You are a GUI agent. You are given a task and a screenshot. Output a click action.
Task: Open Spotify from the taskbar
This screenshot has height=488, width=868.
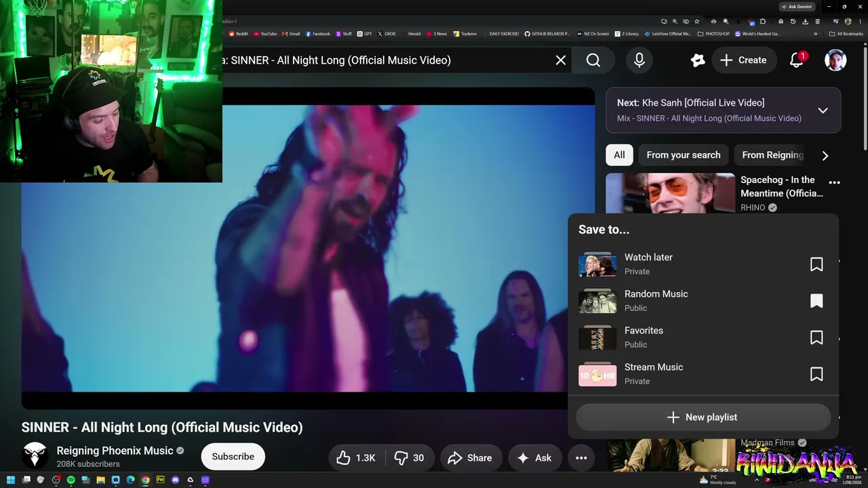pos(71,480)
